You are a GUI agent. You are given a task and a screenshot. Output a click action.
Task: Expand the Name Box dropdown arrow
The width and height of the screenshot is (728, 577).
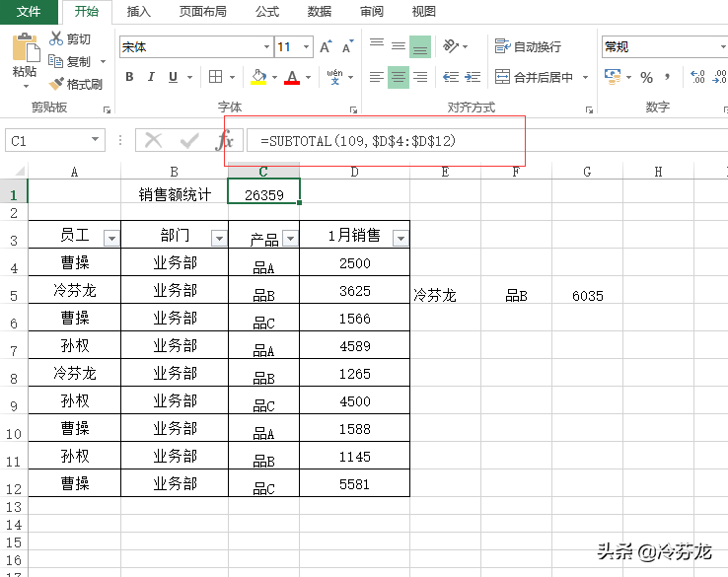click(x=95, y=139)
